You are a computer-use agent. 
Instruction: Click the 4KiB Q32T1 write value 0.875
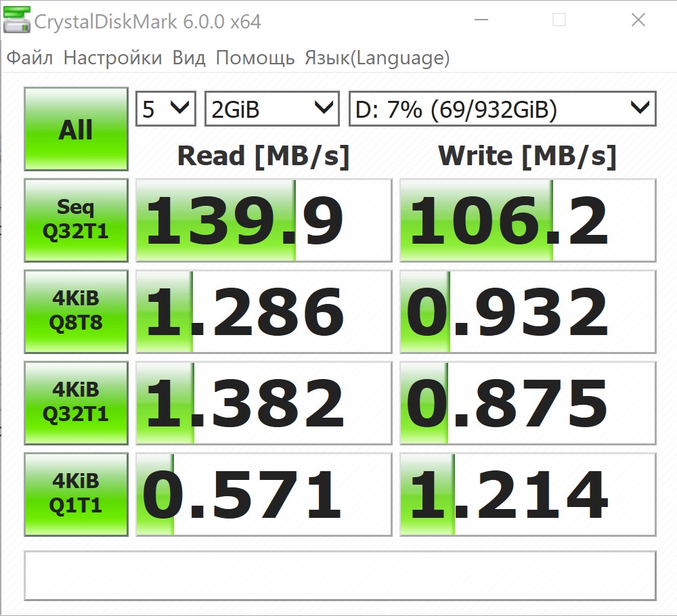click(528, 403)
